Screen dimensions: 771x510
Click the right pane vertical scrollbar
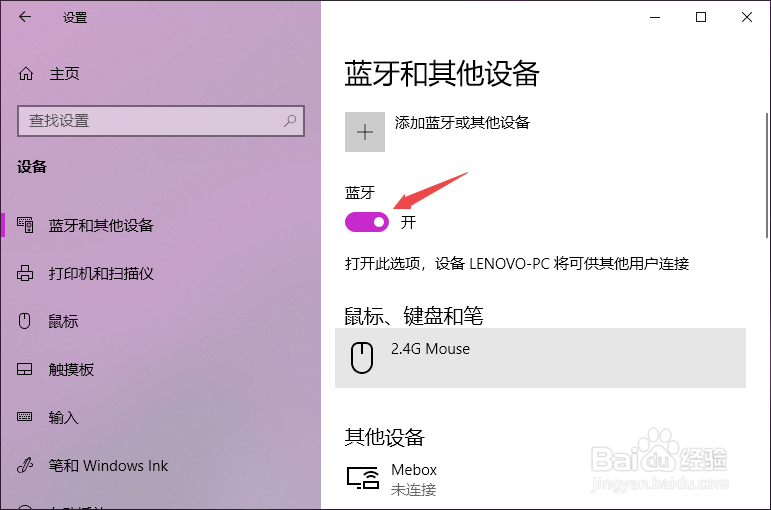click(x=767, y=175)
